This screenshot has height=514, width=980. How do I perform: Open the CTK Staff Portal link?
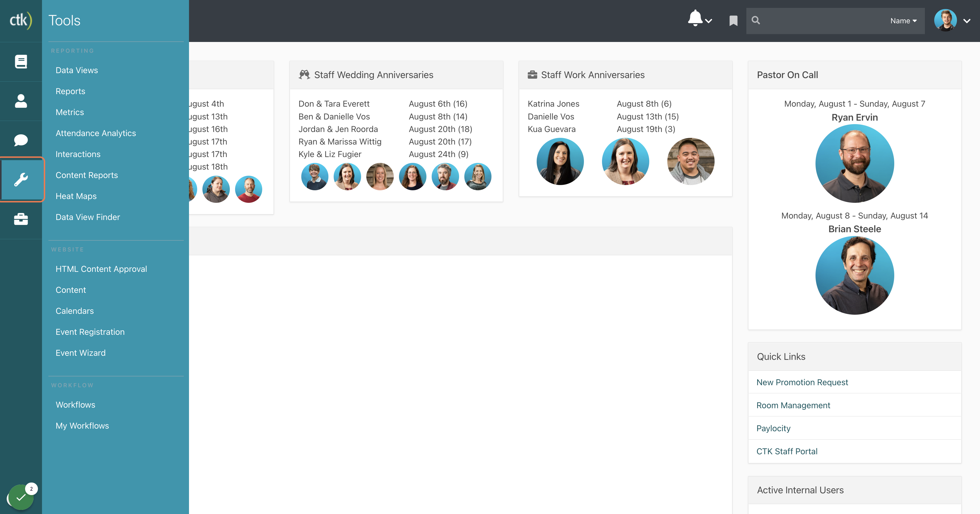coord(787,451)
